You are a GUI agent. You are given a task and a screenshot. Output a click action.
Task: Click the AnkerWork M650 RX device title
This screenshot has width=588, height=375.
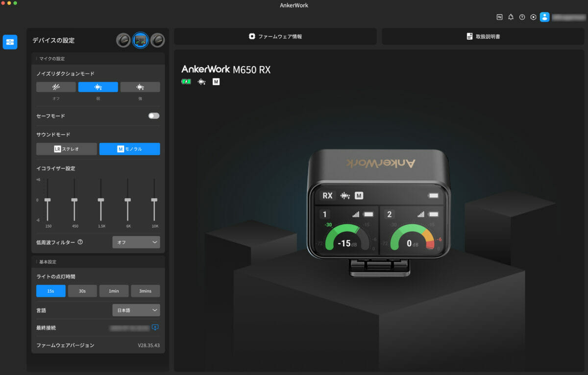[x=226, y=70]
